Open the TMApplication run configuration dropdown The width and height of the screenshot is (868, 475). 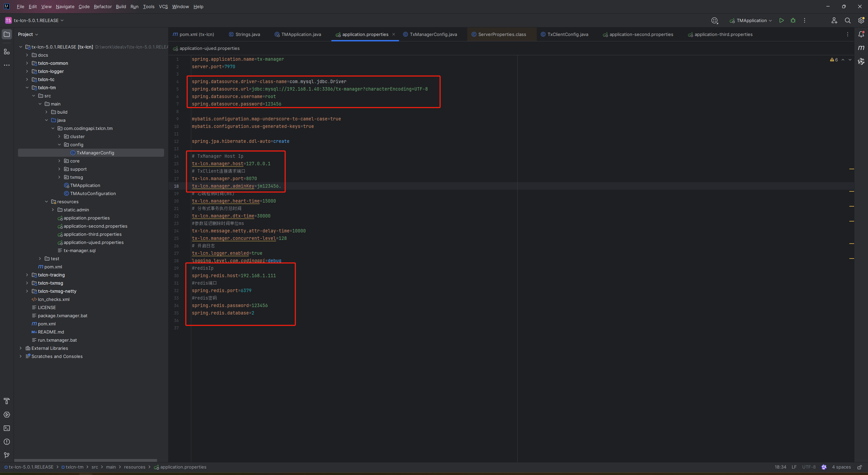tap(751, 20)
